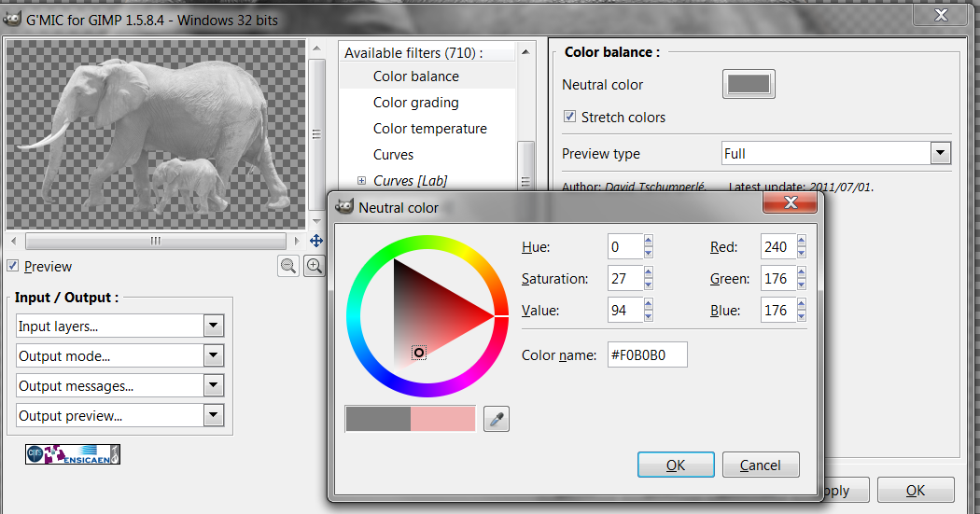The width and height of the screenshot is (980, 514).
Task: Click the Red value field
Action: pos(778,246)
